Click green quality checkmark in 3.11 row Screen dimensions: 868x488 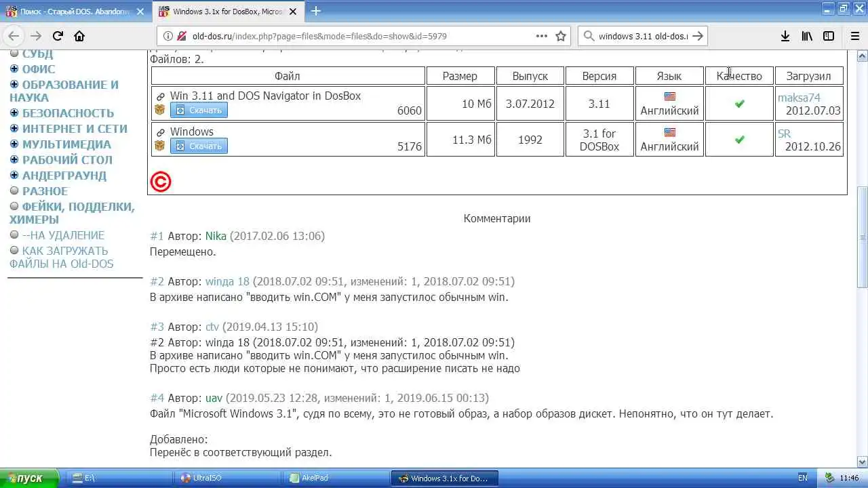pos(740,104)
